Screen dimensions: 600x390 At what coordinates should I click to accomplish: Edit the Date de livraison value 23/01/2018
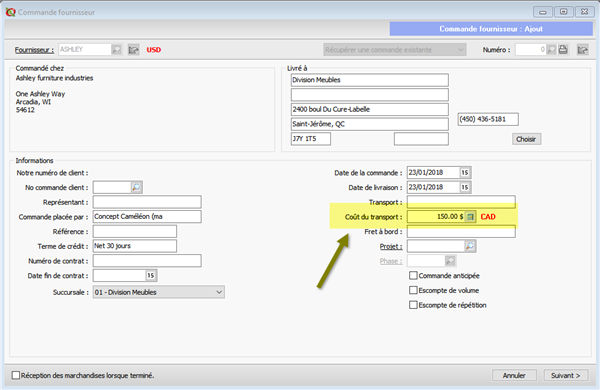(x=433, y=187)
